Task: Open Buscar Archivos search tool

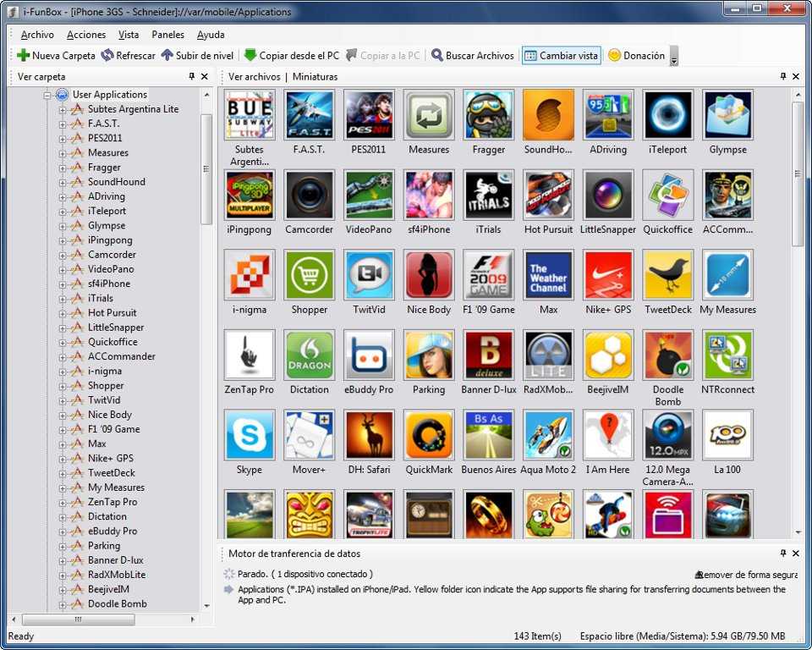Action: click(472, 56)
